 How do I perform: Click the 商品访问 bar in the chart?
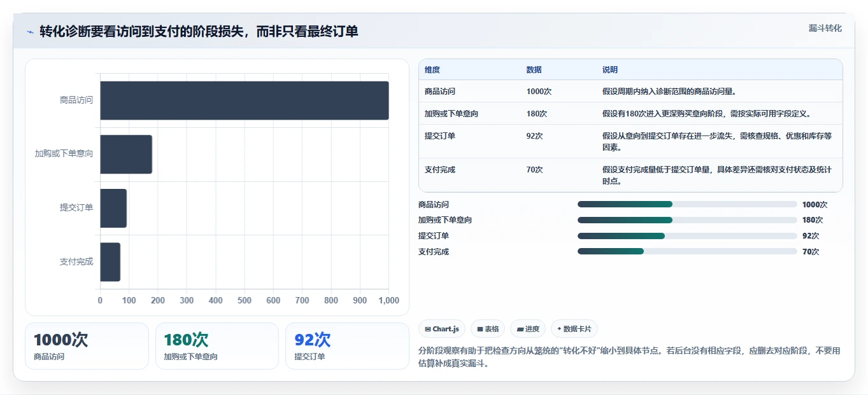click(245, 100)
